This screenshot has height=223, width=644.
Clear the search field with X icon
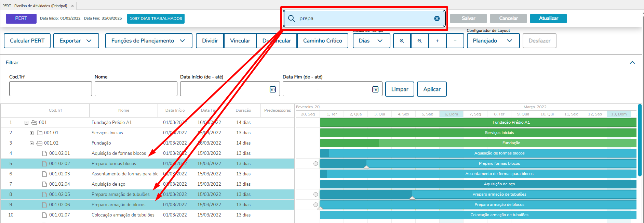point(437,18)
